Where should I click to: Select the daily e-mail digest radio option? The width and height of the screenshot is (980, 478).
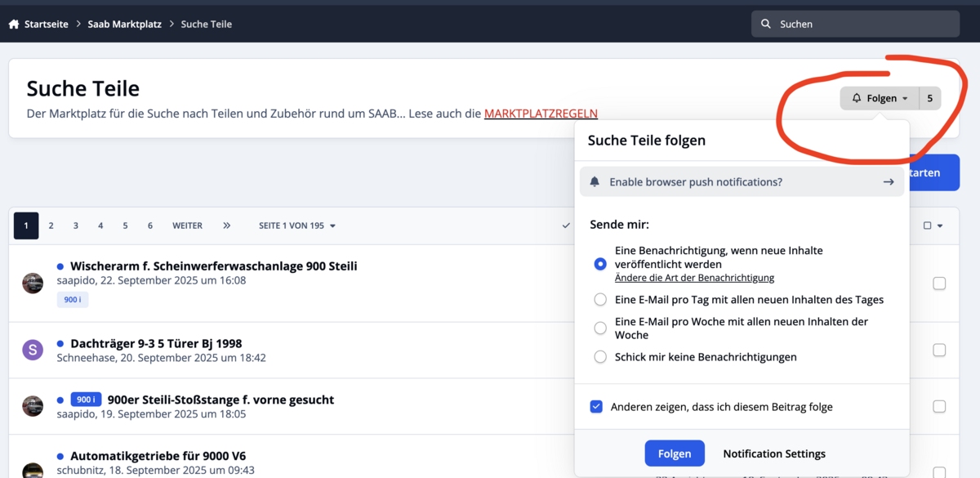click(600, 300)
